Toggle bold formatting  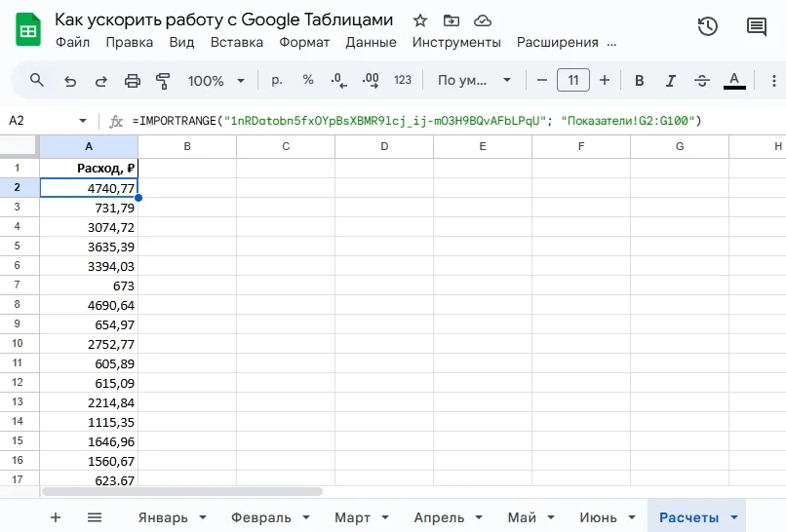pos(639,80)
